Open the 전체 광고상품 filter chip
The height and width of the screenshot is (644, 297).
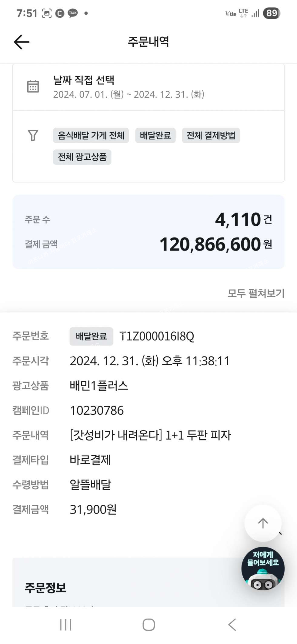coord(82,157)
